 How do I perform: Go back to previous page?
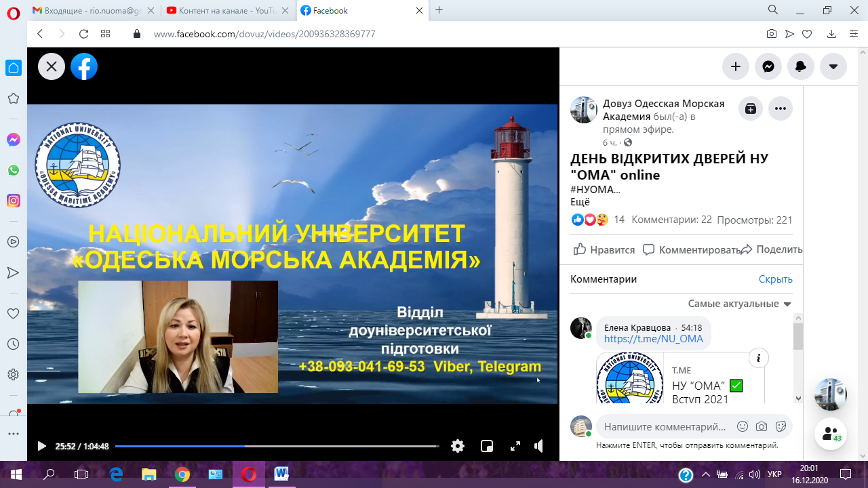click(x=40, y=34)
